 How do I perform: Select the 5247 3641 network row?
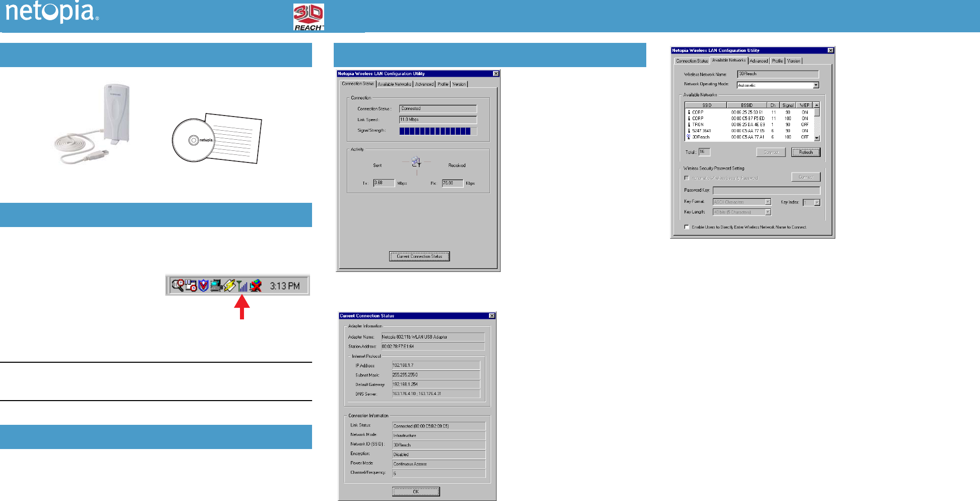pyautogui.click(x=749, y=131)
